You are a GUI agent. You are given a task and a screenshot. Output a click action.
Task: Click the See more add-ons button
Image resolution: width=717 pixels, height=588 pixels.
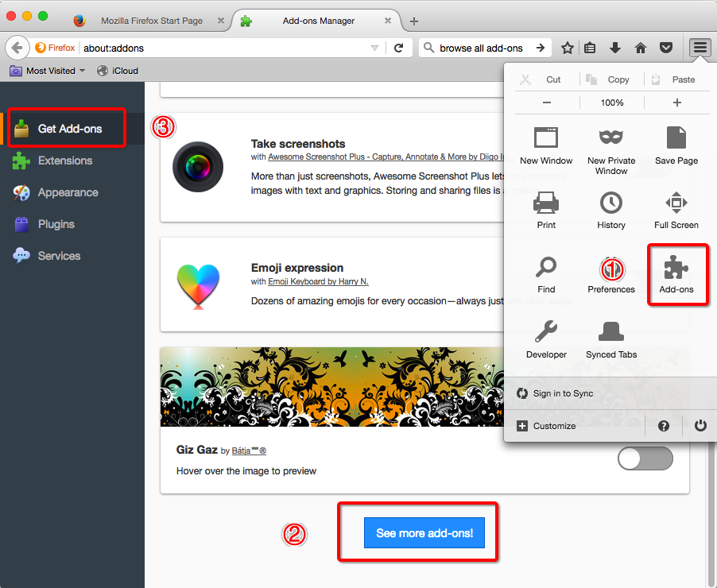coord(424,532)
